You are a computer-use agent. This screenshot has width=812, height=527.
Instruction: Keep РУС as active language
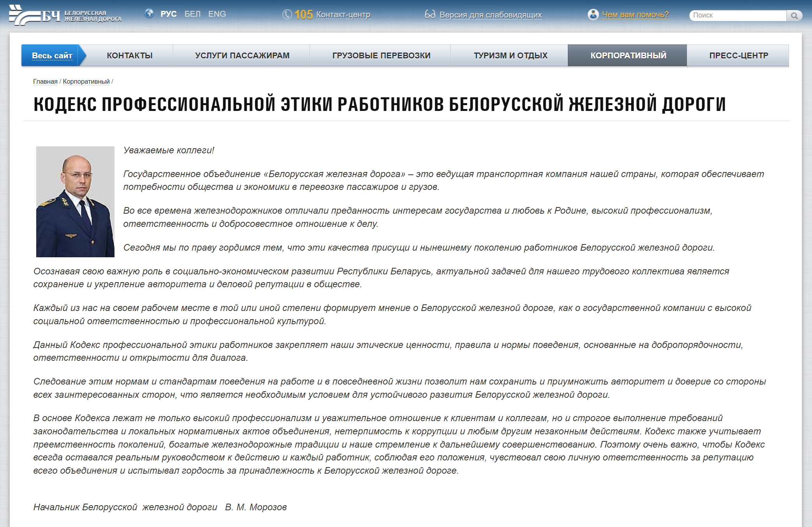[x=168, y=14]
